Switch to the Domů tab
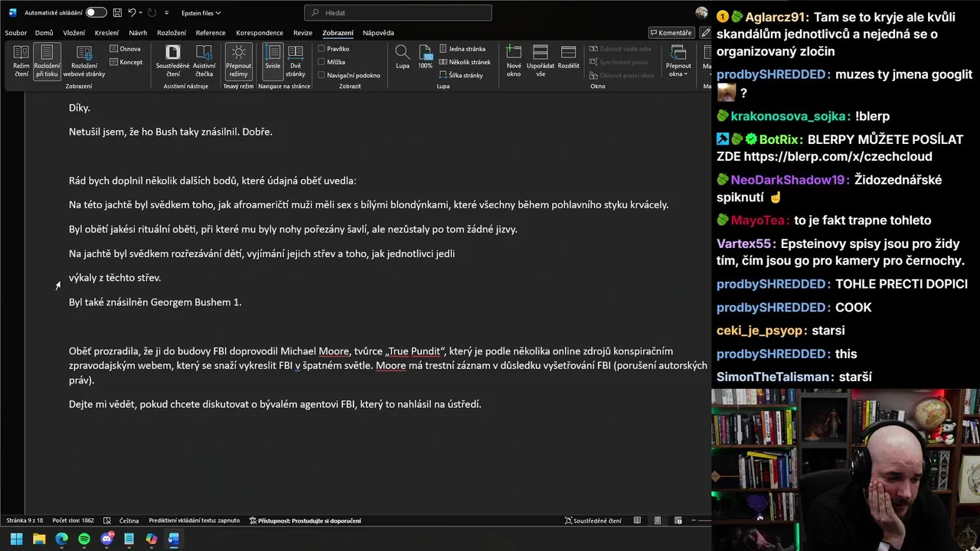 pos(44,33)
